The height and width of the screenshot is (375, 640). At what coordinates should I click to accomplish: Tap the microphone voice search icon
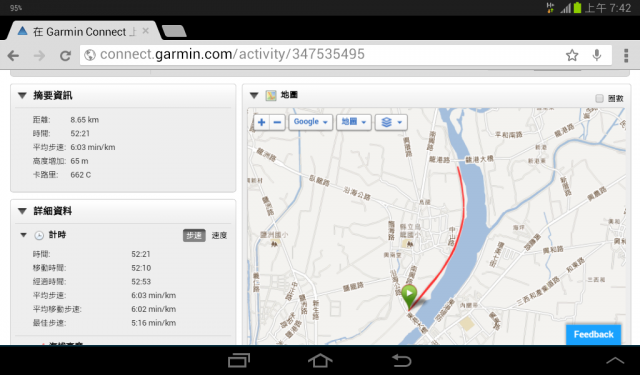[597, 55]
